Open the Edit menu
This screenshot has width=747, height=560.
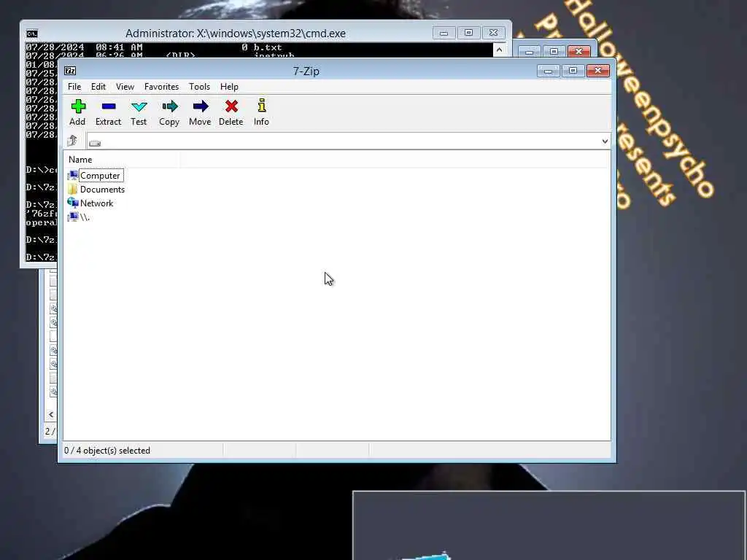pyautogui.click(x=98, y=87)
